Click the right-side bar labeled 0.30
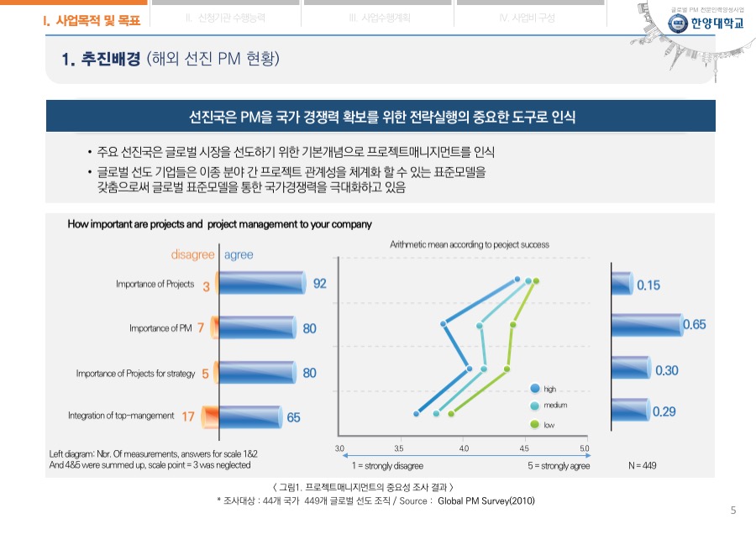Screen dimensions: 756x534 [632, 368]
